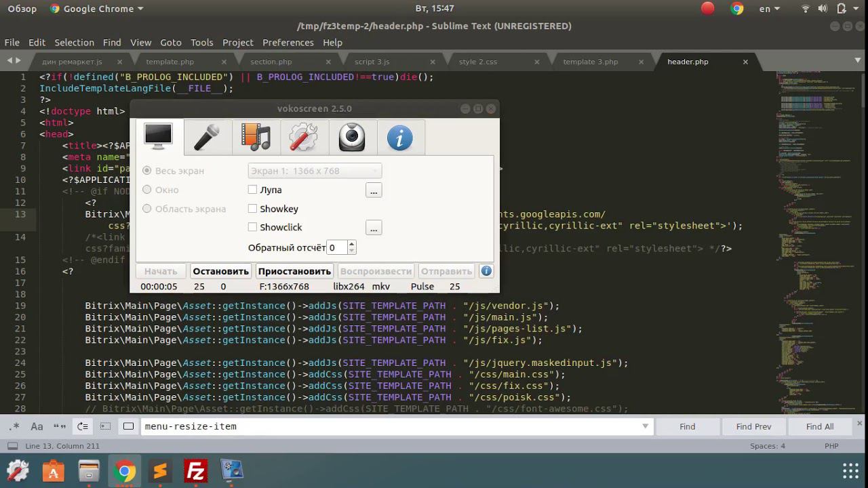Open the screen capture tab in vokoscreen
The height and width of the screenshot is (488, 868).
point(159,138)
